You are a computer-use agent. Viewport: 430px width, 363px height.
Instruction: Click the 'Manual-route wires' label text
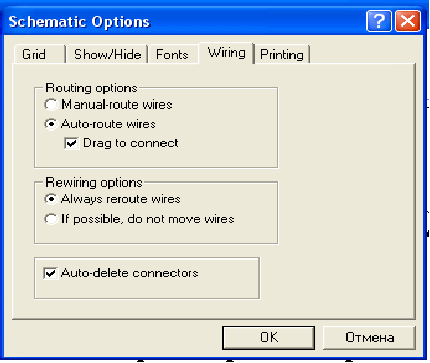pos(117,104)
